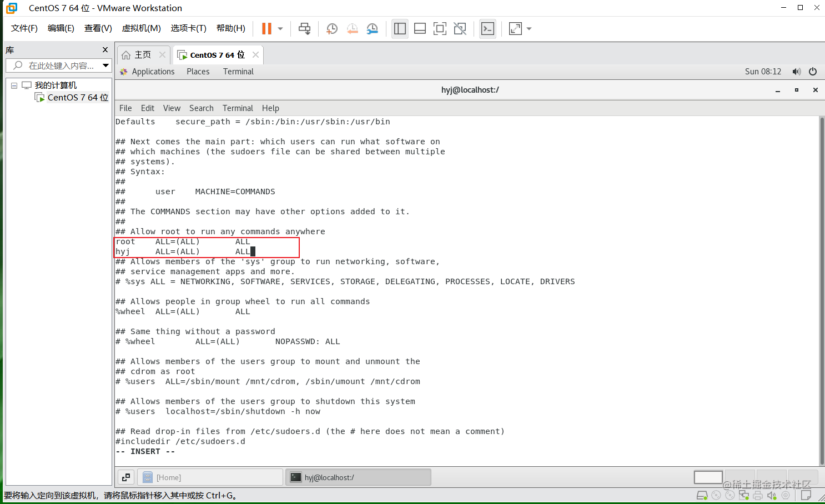Screen dimensions: 825x504
Task: Maximize the hyj@localhost terminal window
Action: [x=797, y=90]
